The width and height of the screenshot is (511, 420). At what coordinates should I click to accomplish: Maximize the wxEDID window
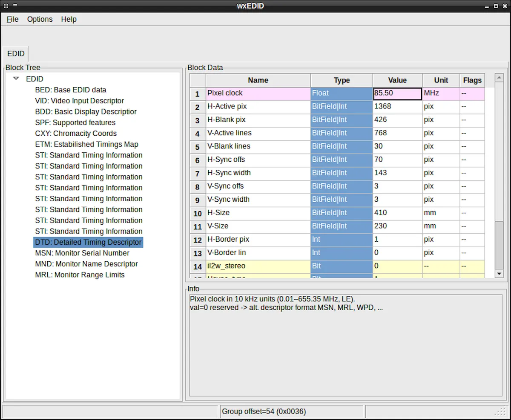pyautogui.click(x=496, y=6)
